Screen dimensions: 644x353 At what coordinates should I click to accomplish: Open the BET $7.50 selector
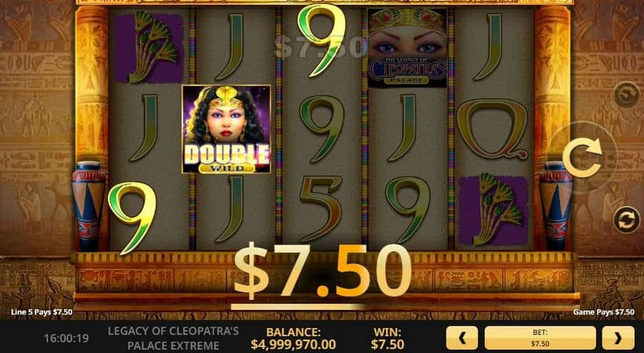(x=540, y=338)
